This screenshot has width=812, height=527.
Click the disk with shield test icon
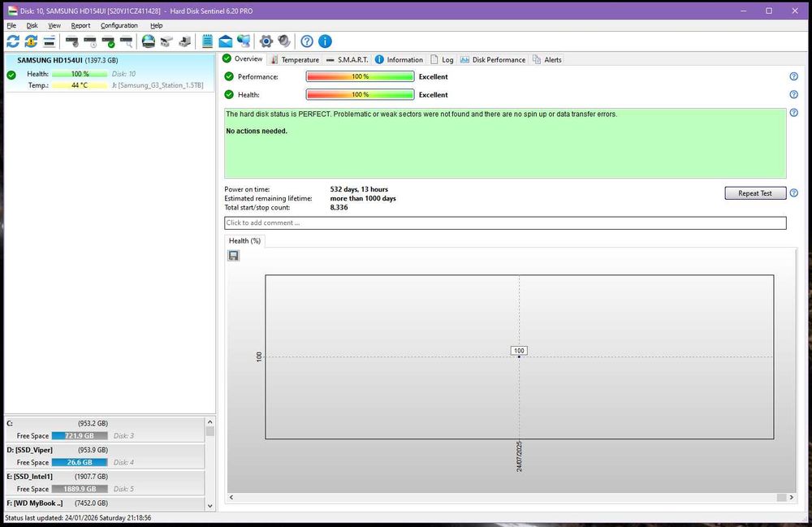tap(72, 41)
